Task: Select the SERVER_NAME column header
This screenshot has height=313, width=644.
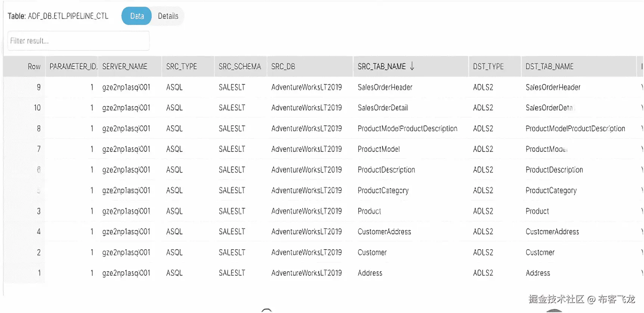Action: pos(125,66)
